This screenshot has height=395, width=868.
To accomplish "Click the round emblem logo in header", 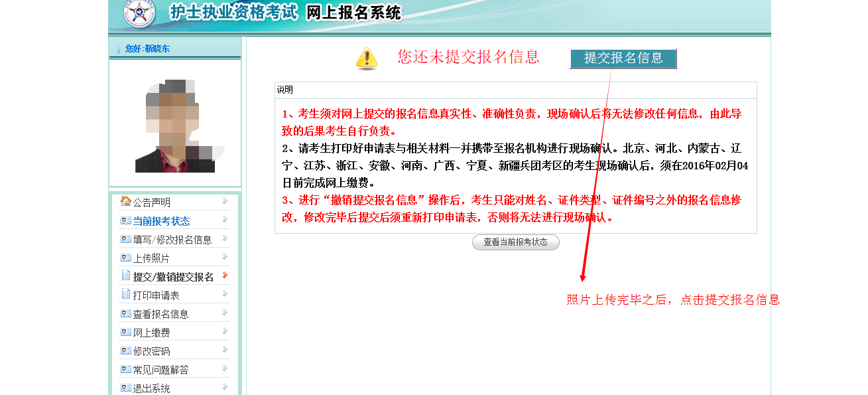I will (139, 14).
